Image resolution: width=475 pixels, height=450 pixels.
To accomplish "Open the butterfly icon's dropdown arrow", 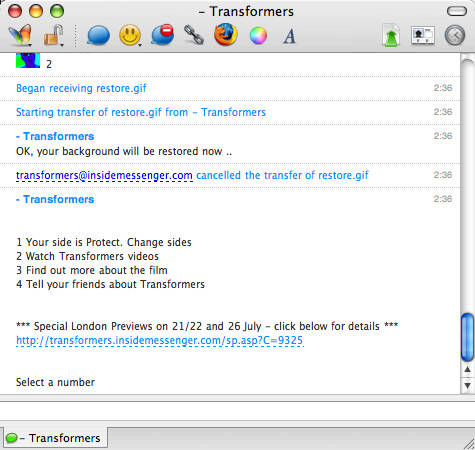I will pos(30,44).
